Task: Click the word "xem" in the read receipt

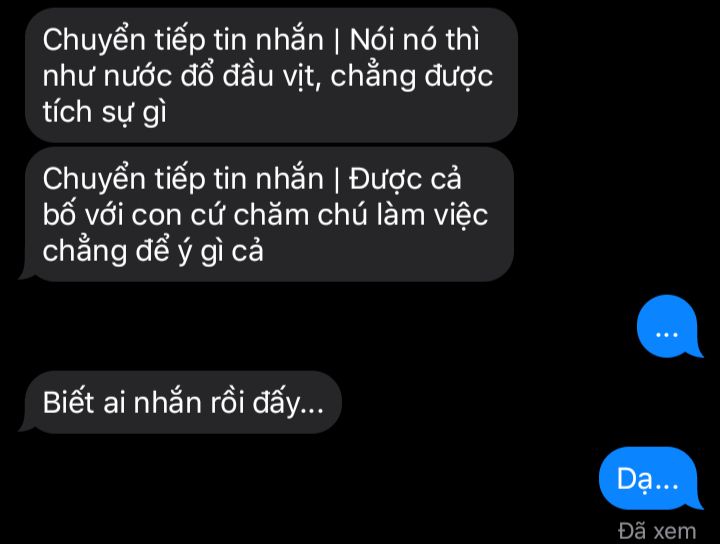Action: point(675,532)
